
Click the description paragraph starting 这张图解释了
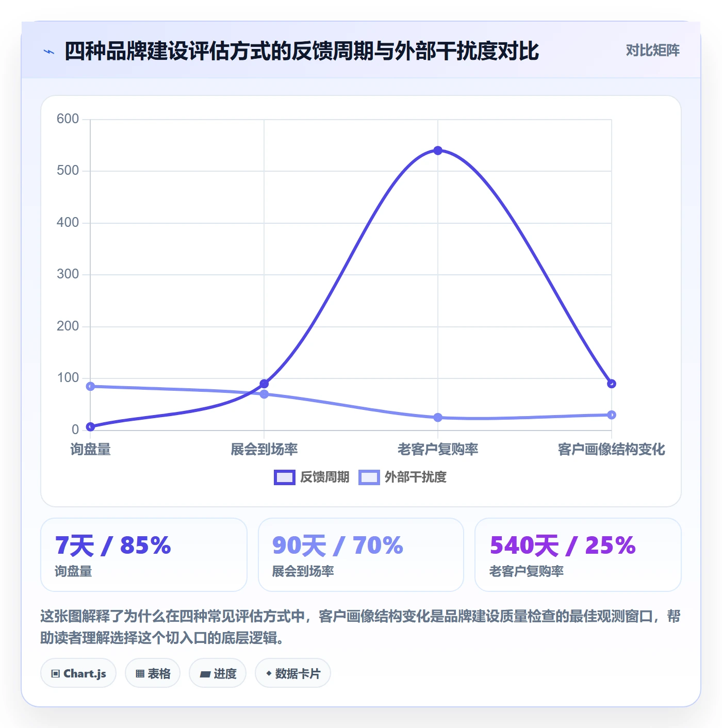pyautogui.click(x=360, y=627)
